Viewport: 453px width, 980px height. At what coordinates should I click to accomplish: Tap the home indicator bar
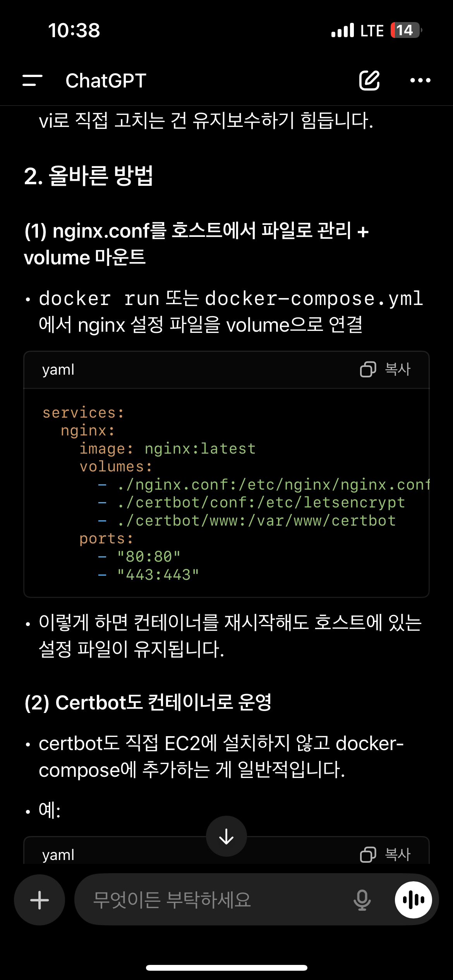click(226, 968)
